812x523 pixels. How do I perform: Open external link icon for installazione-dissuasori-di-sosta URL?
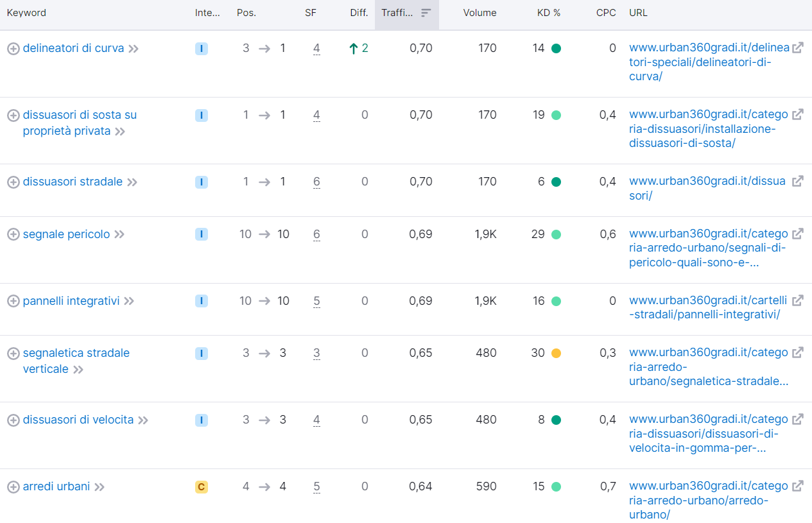pyautogui.click(x=798, y=114)
